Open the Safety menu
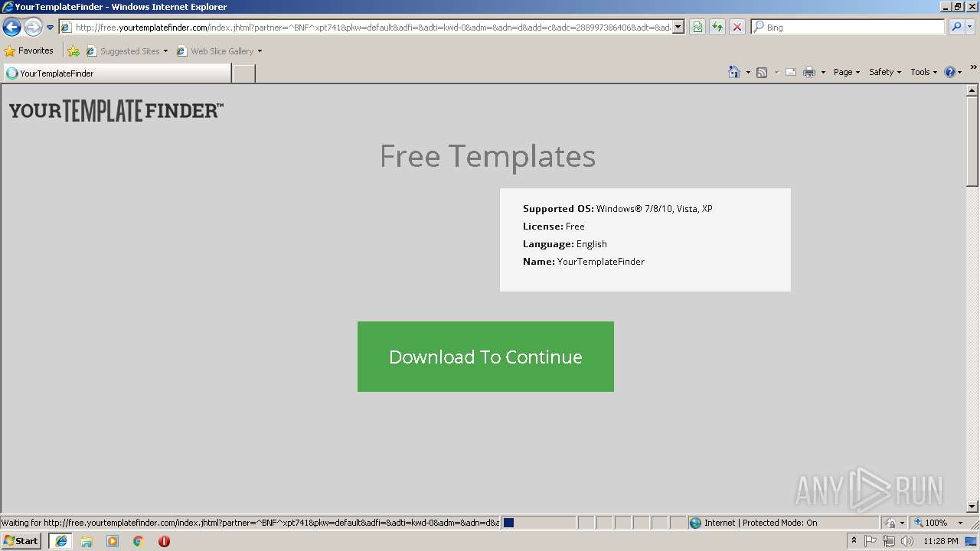Image resolution: width=980 pixels, height=551 pixels. click(x=885, y=72)
